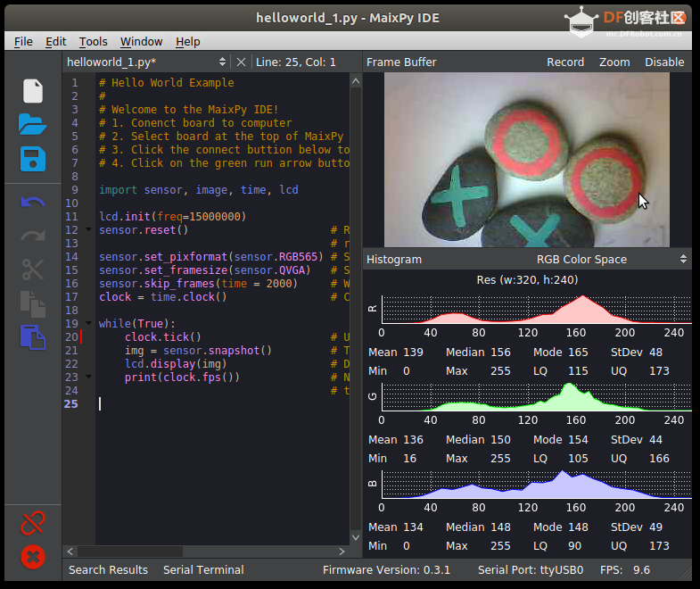Click the 'sensor.reset()' code line
The height and width of the screenshot is (589, 700).
[144, 230]
